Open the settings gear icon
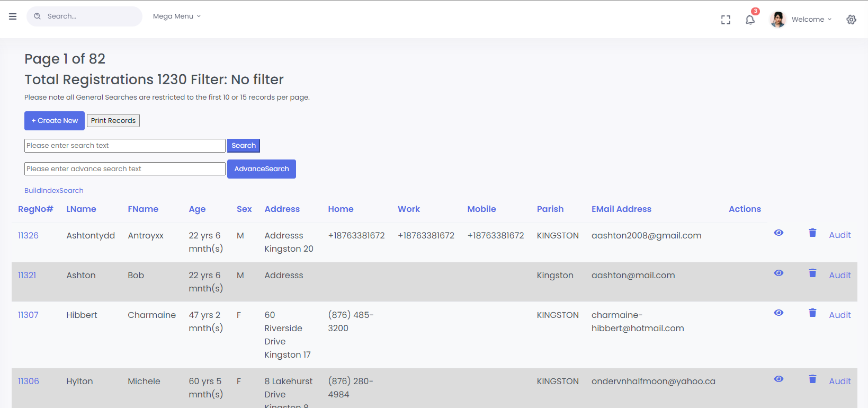This screenshot has width=868, height=408. click(851, 20)
